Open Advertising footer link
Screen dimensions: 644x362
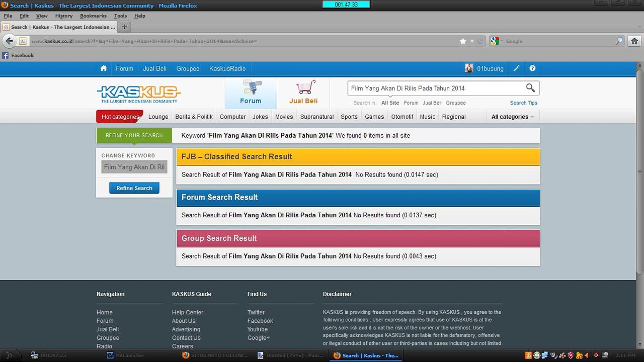click(186, 329)
